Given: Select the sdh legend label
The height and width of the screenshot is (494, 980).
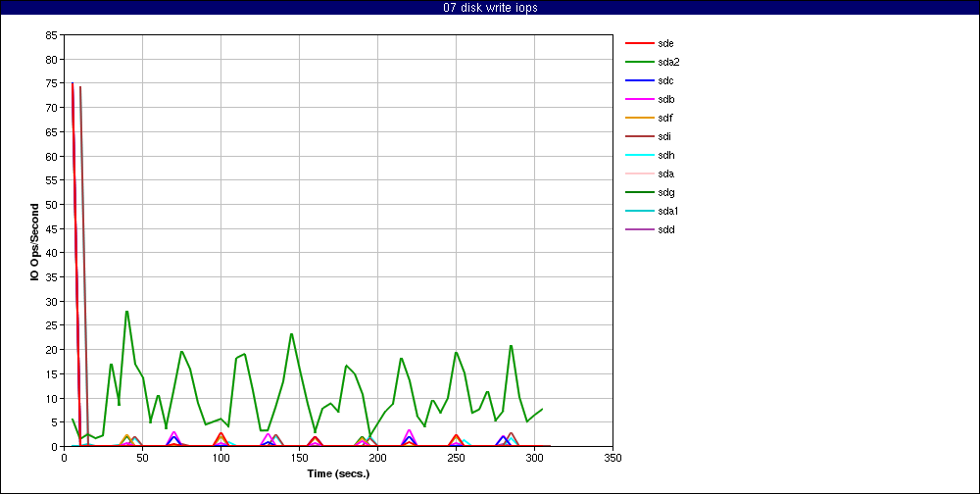Looking at the screenshot, I should [665, 155].
